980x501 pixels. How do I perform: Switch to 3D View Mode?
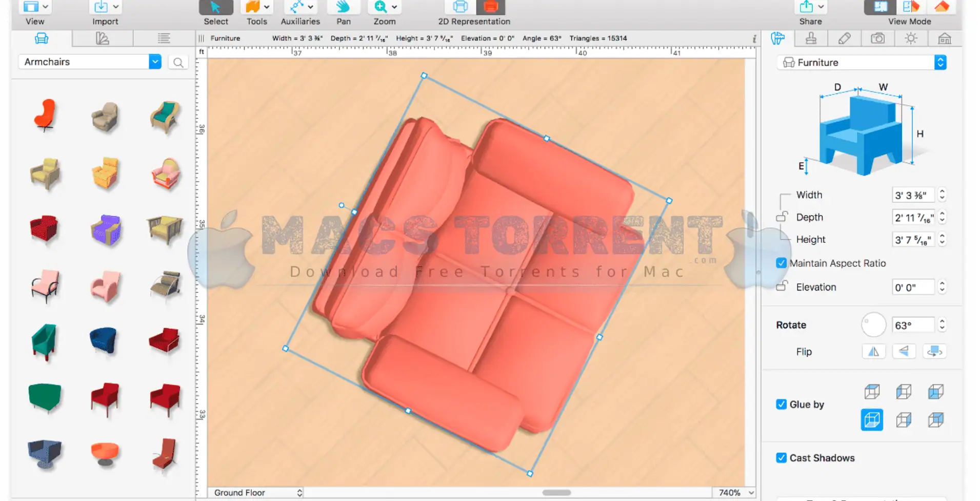coord(942,7)
